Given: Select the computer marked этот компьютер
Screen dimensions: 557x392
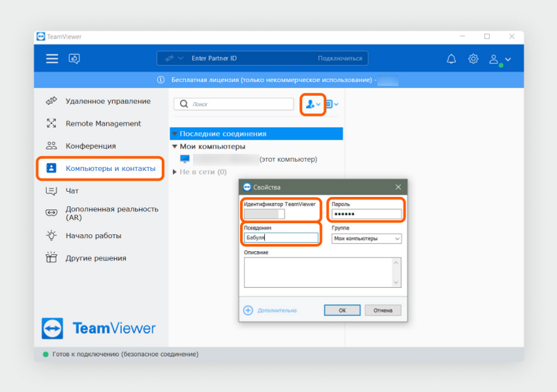Looking at the screenshot, I should [x=248, y=159].
